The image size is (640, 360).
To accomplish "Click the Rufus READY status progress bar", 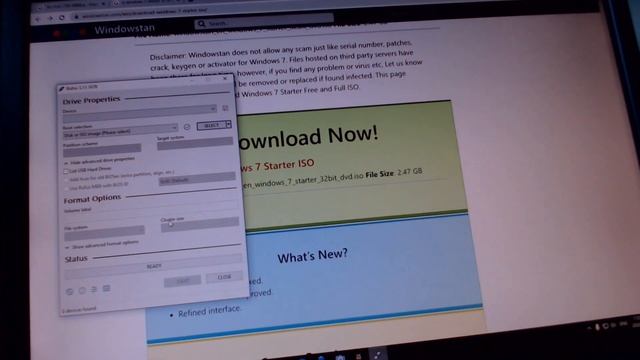I will (x=154, y=266).
